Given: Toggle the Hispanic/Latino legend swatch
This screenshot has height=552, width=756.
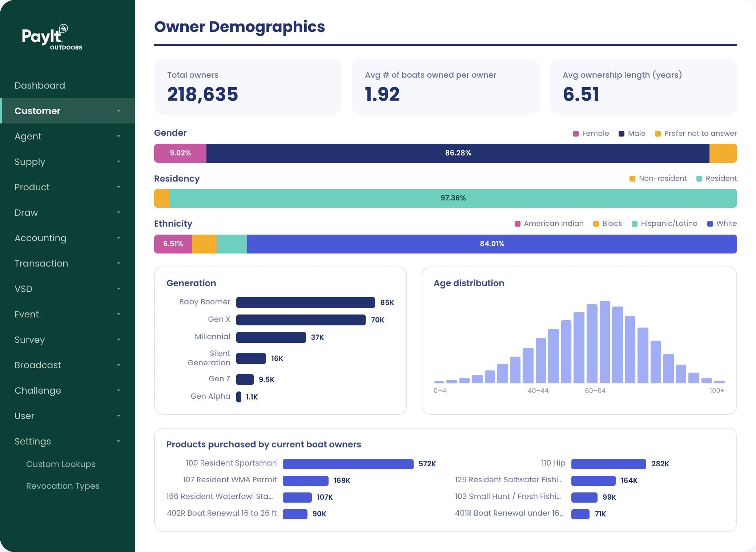Looking at the screenshot, I should point(635,224).
